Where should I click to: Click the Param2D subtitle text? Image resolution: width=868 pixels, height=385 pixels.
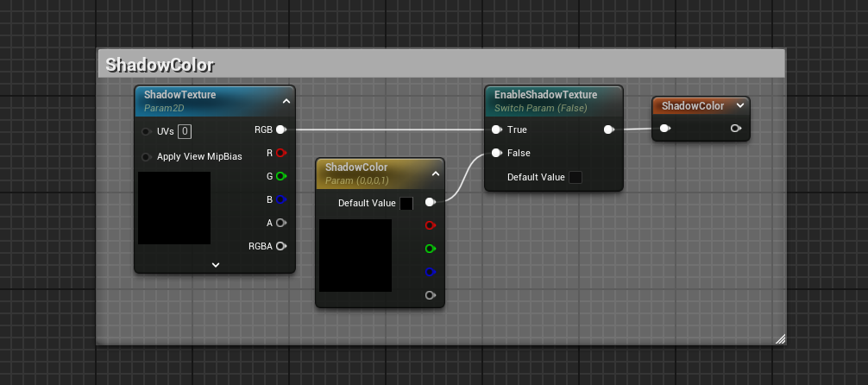click(164, 108)
